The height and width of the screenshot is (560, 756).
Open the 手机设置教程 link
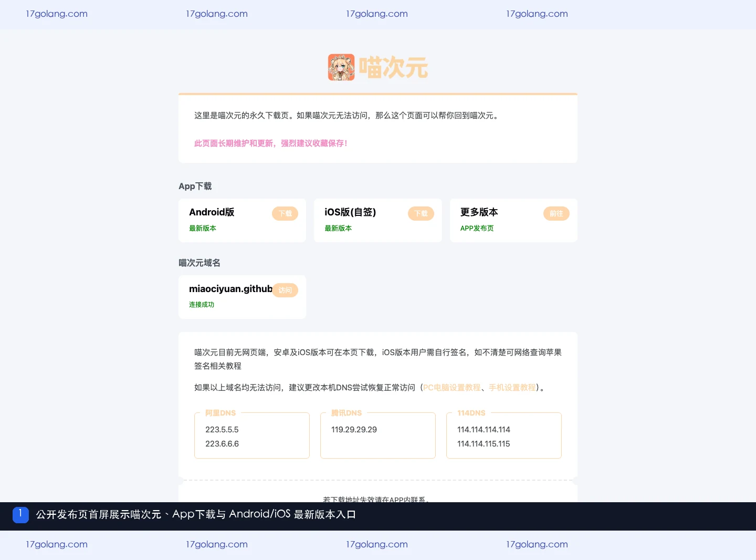512,388
